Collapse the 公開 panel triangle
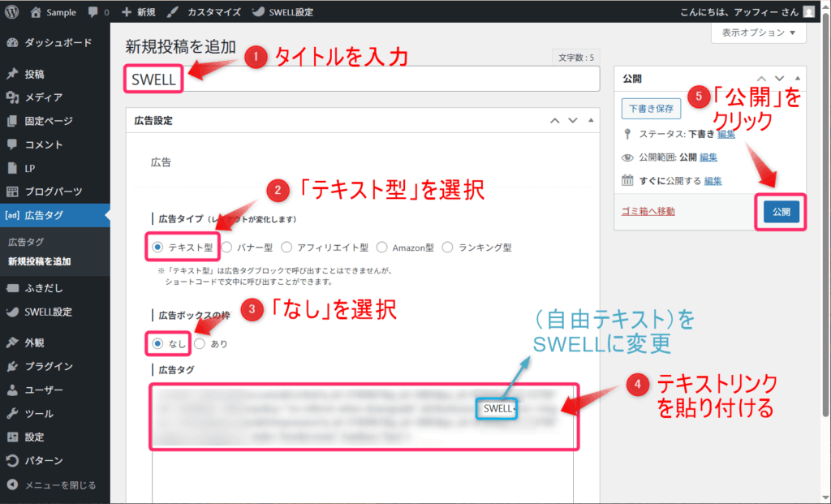This screenshot has height=504, width=831. tap(797, 79)
